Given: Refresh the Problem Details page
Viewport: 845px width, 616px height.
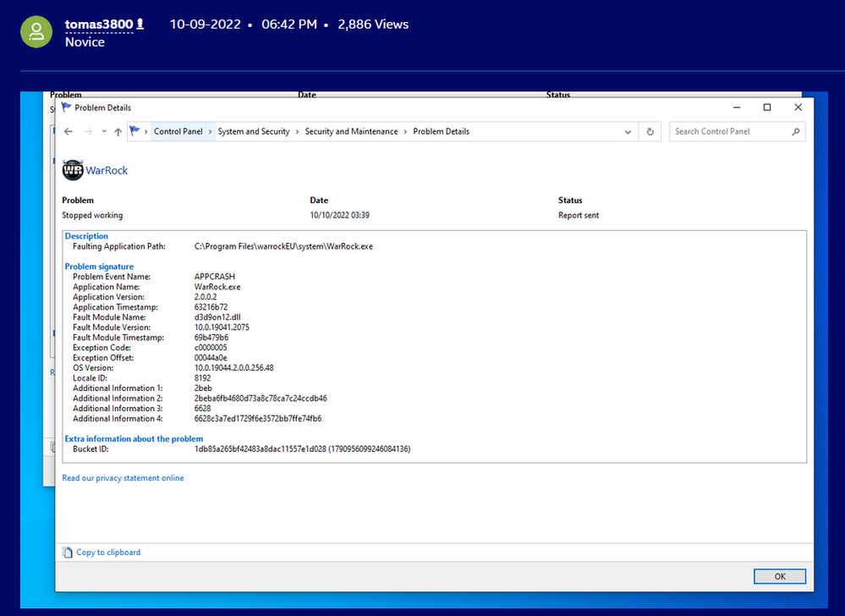Looking at the screenshot, I should 650,132.
